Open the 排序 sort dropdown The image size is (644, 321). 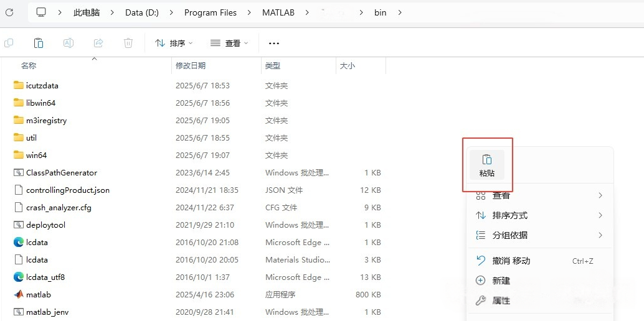pyautogui.click(x=174, y=43)
